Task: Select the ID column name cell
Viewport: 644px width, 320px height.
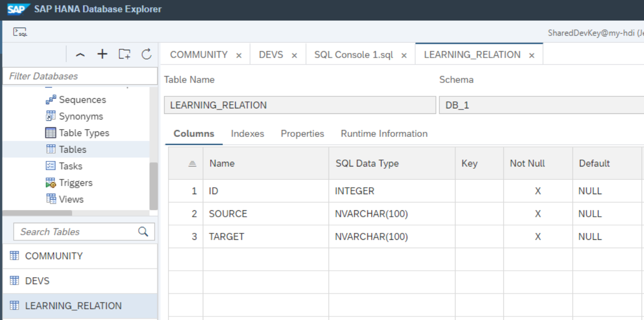Action: point(266,191)
